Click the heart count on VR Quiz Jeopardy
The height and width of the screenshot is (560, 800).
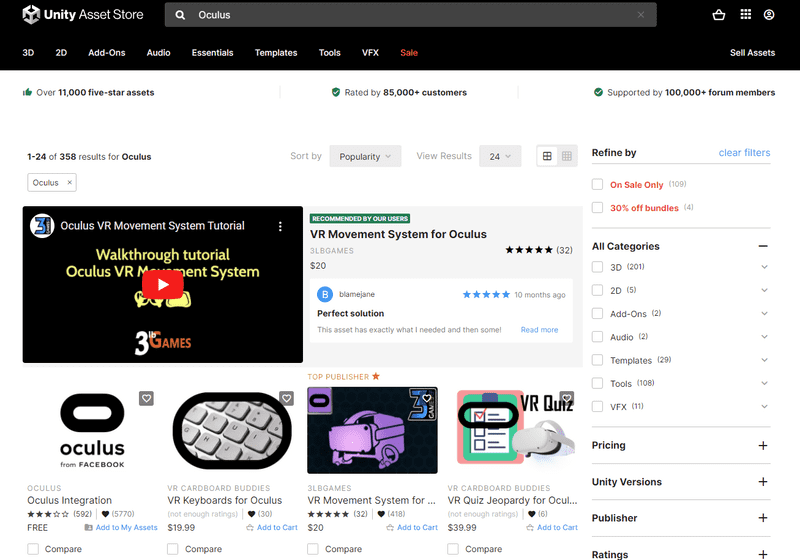click(538, 514)
